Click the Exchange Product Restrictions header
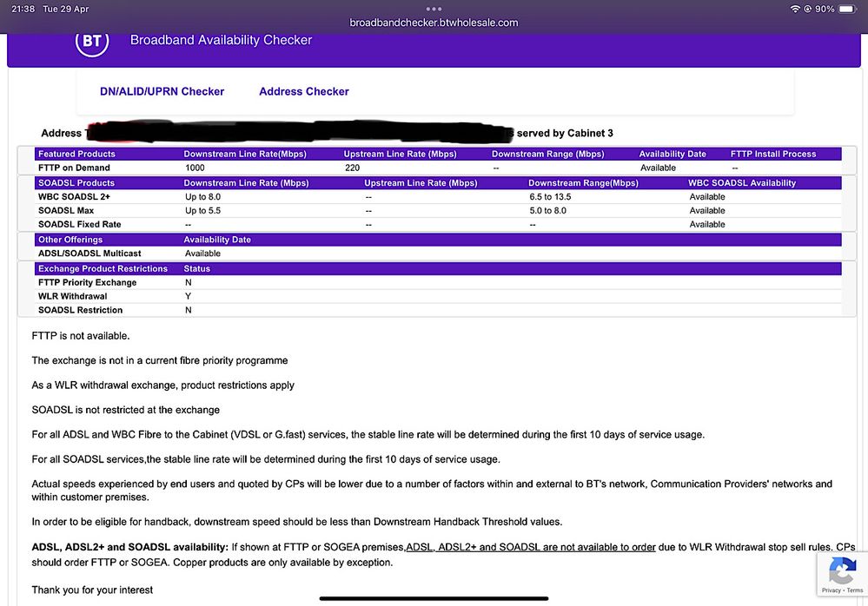This screenshot has height=606, width=868. pyautogui.click(x=103, y=269)
